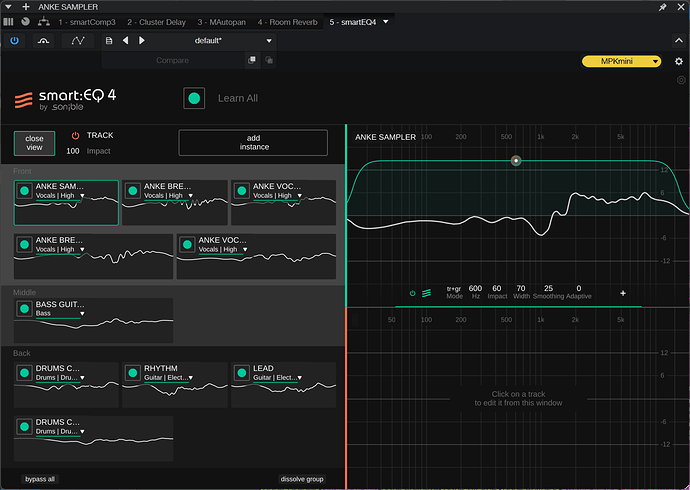Click the 0 Adaptive value
Viewport: 690px width, 490px height.
point(579,288)
